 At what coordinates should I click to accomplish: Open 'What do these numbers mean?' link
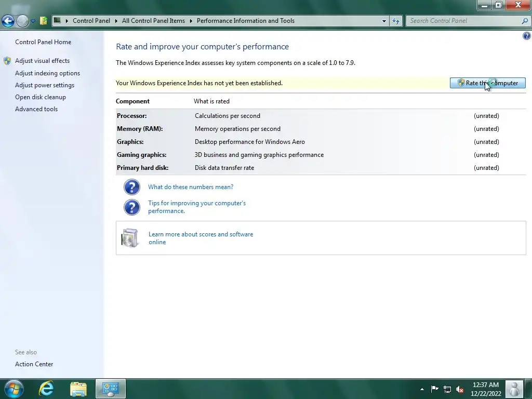pos(191,187)
